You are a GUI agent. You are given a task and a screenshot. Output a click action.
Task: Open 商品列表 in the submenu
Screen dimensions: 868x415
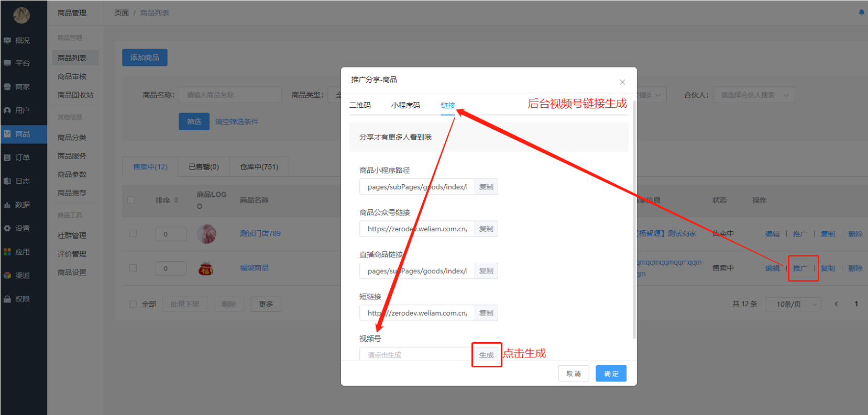click(x=75, y=58)
